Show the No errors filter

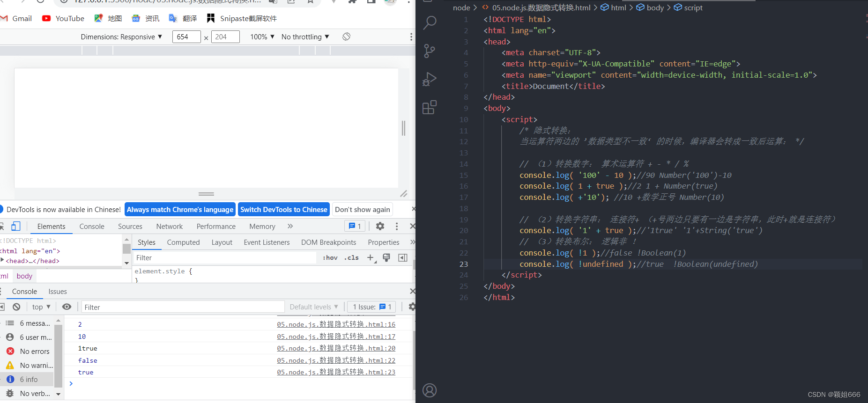pyautogui.click(x=27, y=351)
